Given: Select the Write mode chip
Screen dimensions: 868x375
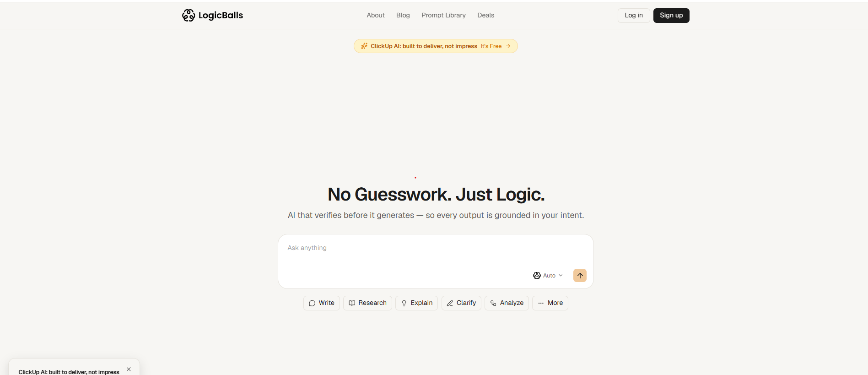Looking at the screenshot, I should click(322, 303).
